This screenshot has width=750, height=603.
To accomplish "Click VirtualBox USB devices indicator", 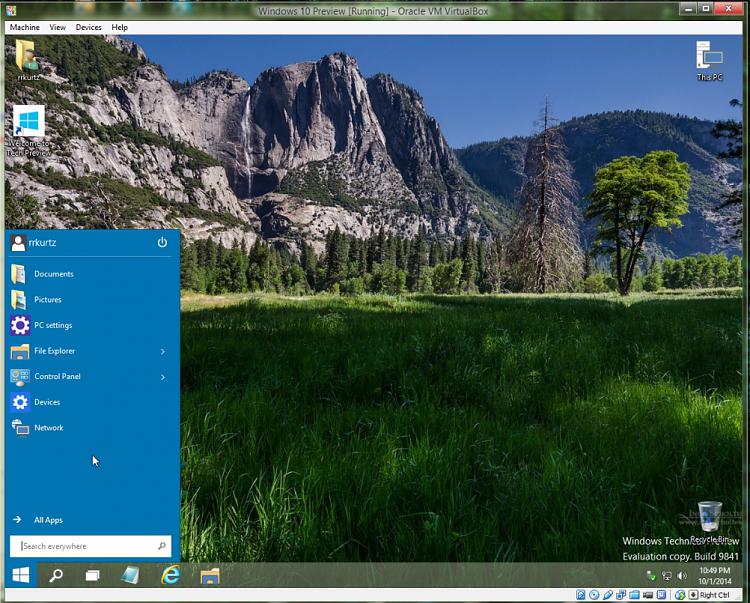I will click(607, 595).
